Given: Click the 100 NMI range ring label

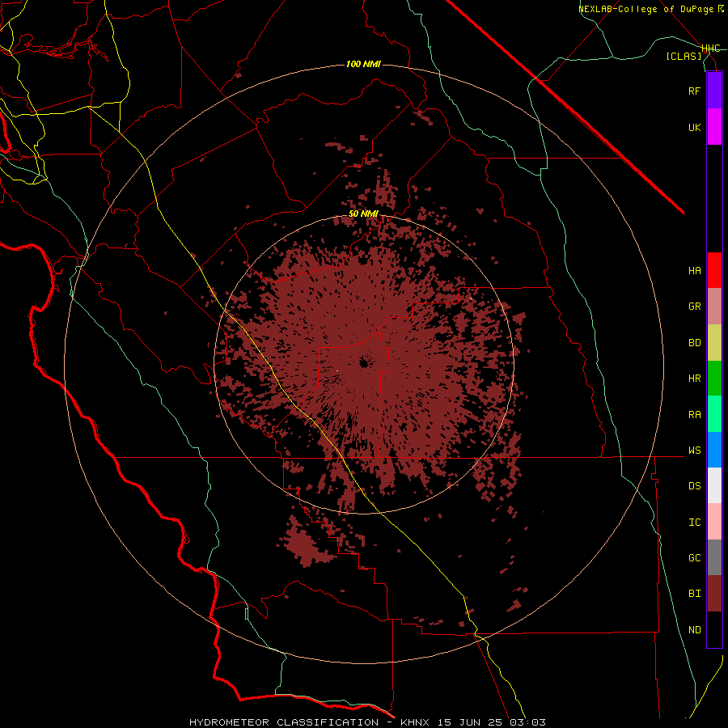Looking at the screenshot, I should (363, 64).
